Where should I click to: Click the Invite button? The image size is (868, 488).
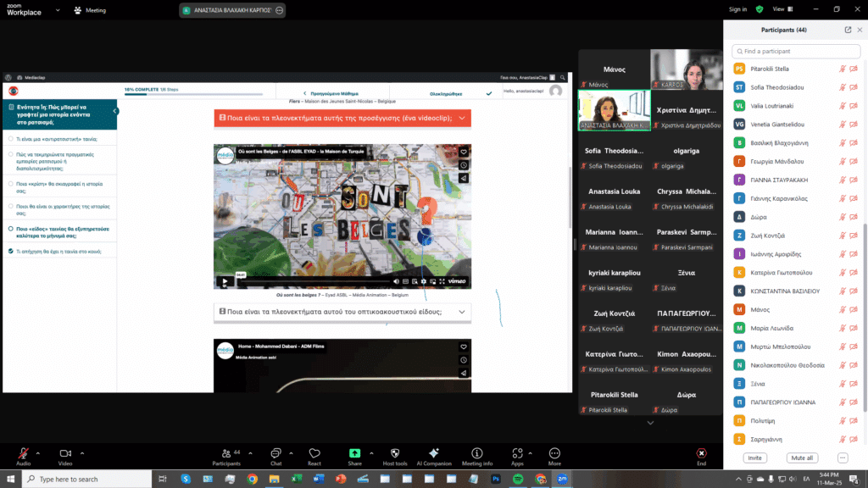[754, 458]
